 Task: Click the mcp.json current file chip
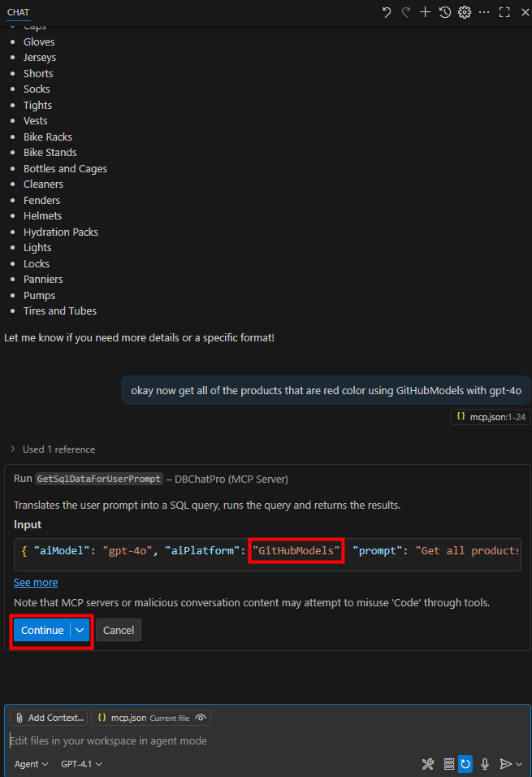[151, 718]
